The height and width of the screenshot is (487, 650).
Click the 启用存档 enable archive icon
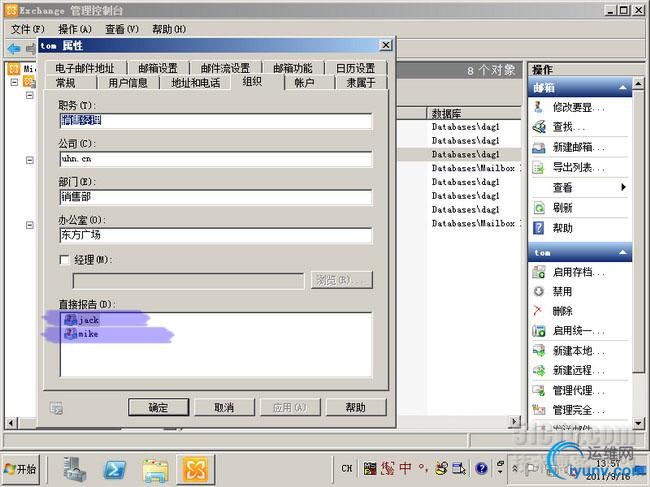click(538, 272)
